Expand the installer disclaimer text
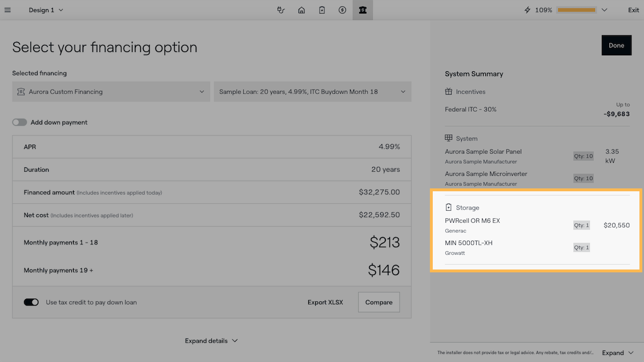The image size is (644, 362). pyautogui.click(x=618, y=353)
